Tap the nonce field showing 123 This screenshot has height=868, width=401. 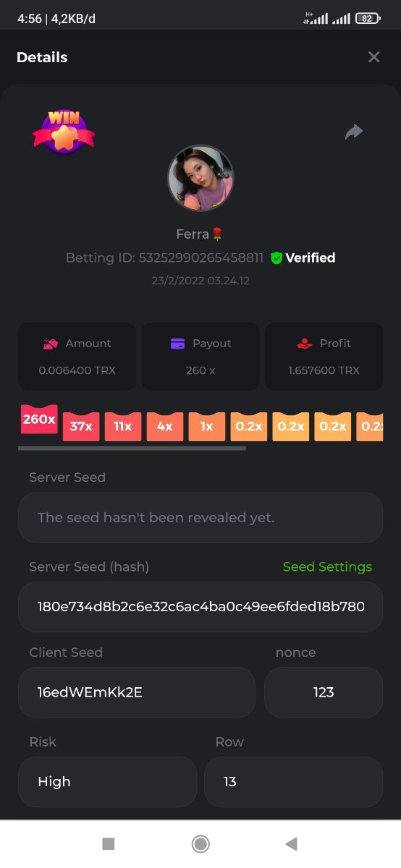pos(324,692)
